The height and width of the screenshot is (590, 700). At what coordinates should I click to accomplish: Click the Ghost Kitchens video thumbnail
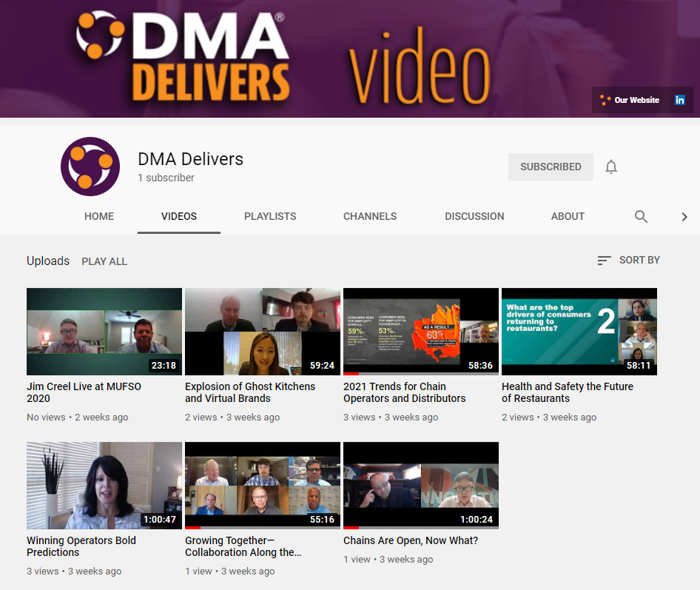coord(263,332)
